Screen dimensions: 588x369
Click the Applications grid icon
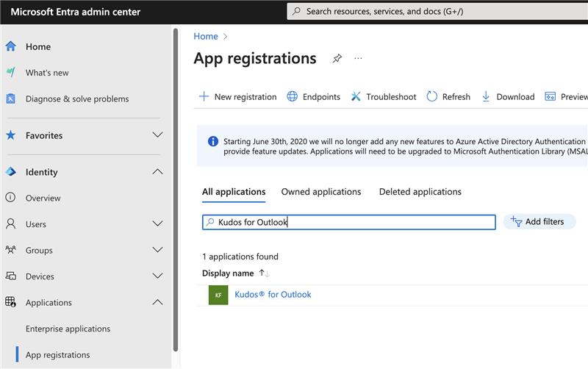pyautogui.click(x=11, y=302)
